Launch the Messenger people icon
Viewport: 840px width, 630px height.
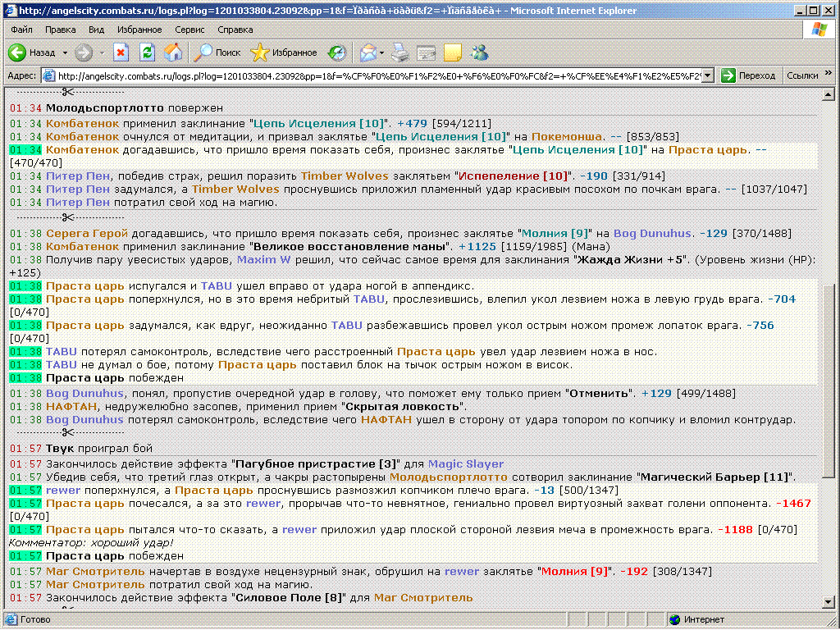tap(479, 52)
